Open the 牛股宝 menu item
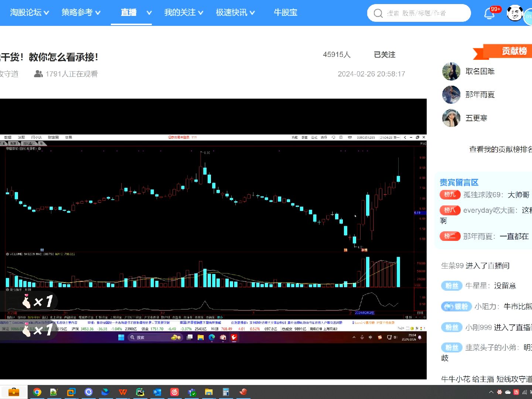Viewport: 532px width, 399px height. [286, 13]
